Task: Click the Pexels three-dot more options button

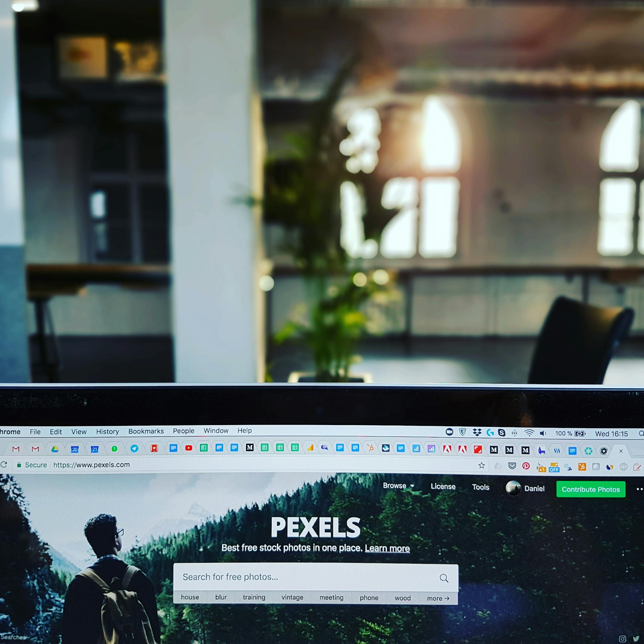Action: tap(638, 489)
